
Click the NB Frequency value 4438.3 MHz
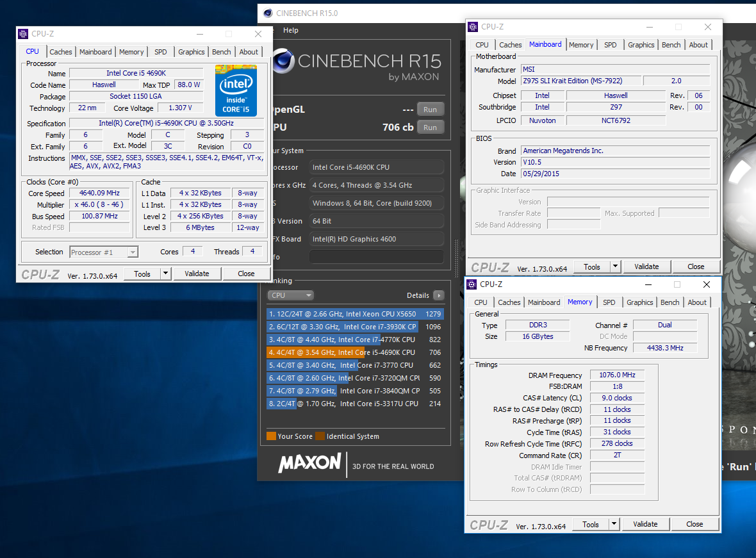pos(665,348)
